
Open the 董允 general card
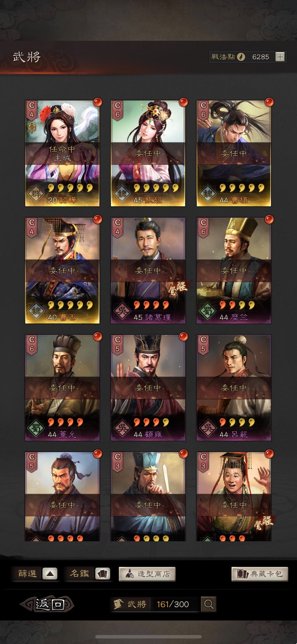coord(62,388)
